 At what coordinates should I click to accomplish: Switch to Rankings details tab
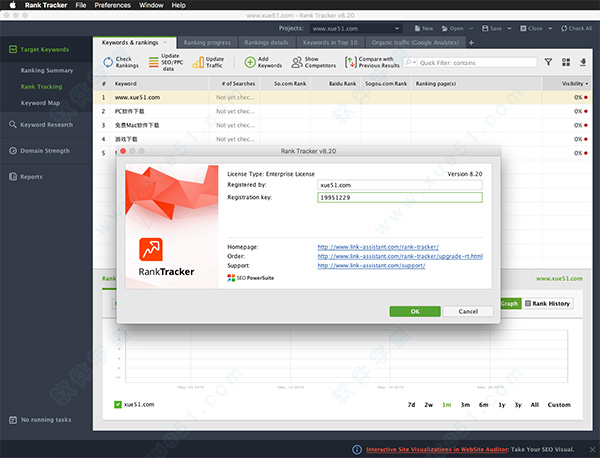tap(266, 42)
